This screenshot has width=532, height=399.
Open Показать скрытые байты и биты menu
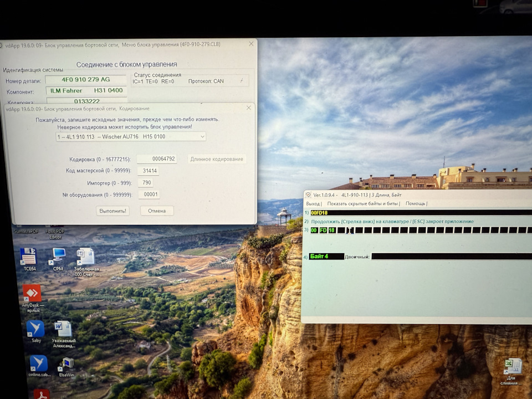tap(362, 203)
